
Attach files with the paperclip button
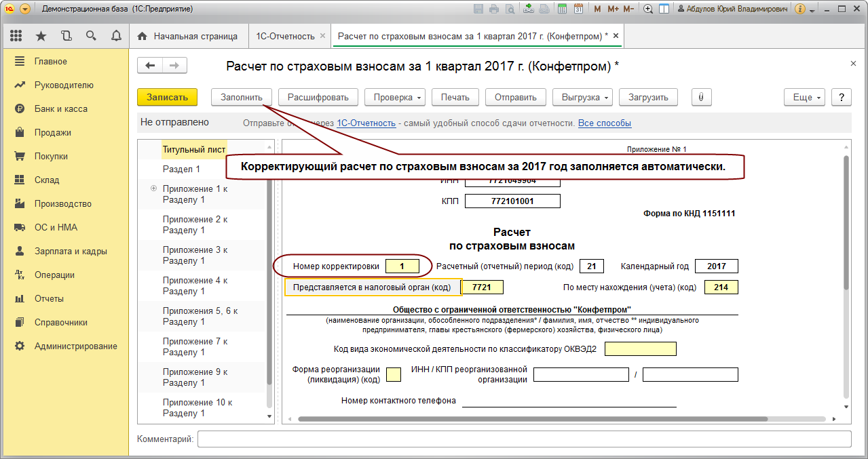click(701, 97)
